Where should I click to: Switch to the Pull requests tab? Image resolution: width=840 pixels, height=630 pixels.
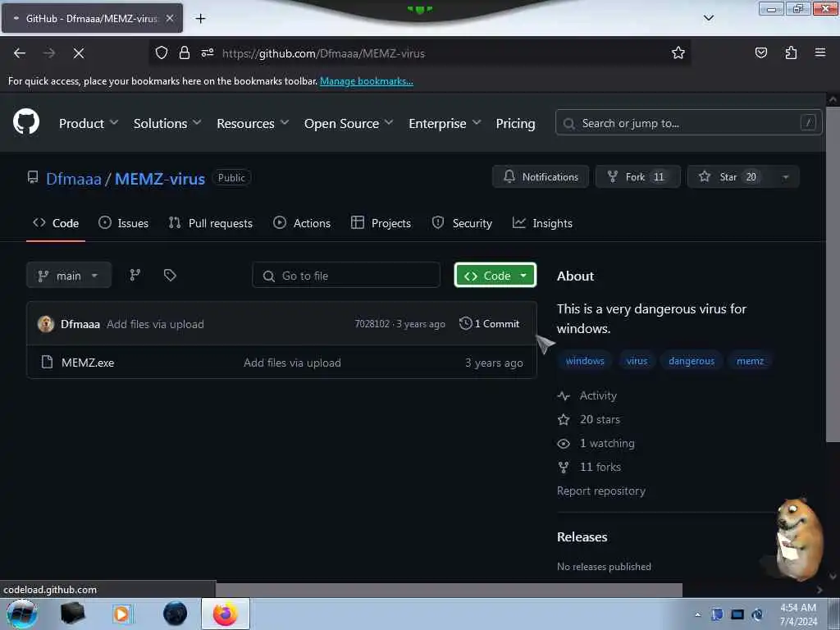coord(210,223)
